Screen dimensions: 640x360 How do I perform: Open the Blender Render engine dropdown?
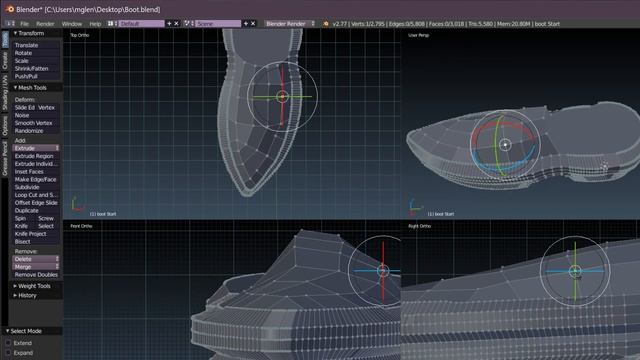pyautogui.click(x=290, y=24)
